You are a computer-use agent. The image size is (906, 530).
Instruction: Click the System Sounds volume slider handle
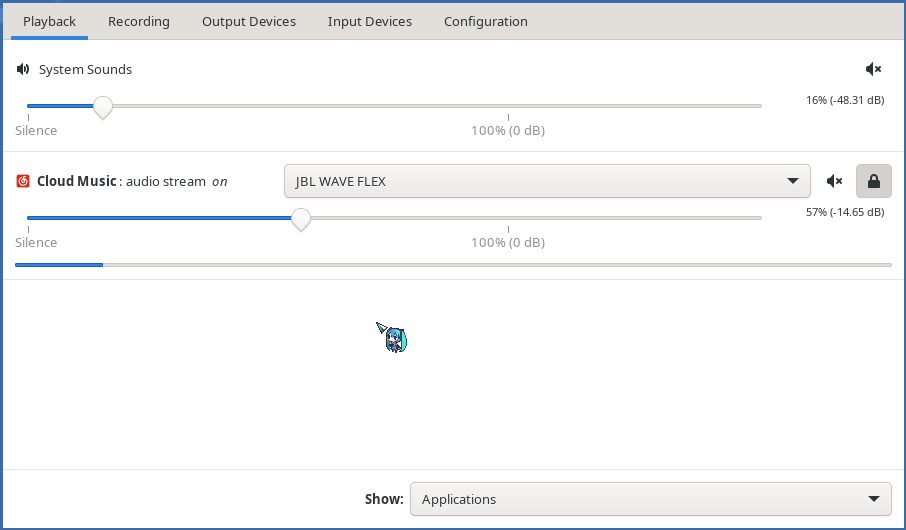[102, 106]
